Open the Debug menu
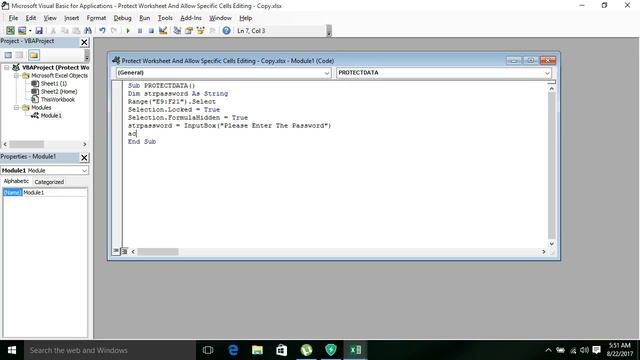 pos(122,18)
